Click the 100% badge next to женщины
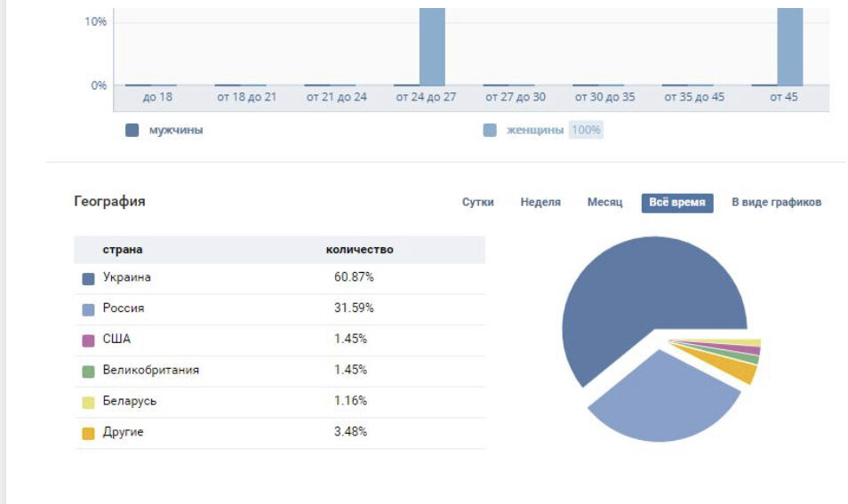 point(586,130)
